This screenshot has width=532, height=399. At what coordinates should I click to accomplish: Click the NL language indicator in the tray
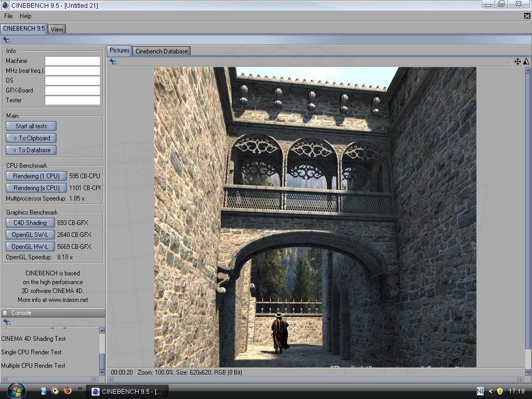[480, 391]
